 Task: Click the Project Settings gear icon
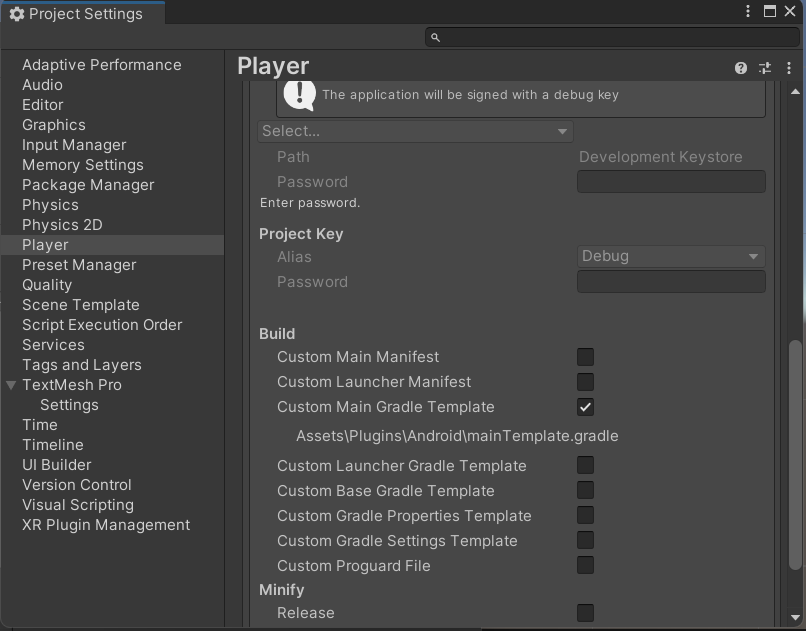[17, 14]
